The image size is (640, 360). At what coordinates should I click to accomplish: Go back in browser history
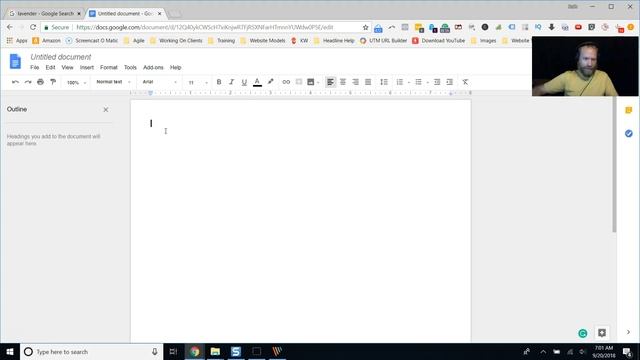[10, 27]
